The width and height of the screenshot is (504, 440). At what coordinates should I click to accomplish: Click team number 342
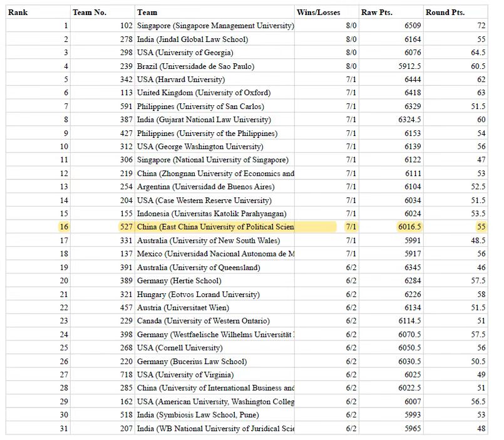[x=126, y=80]
